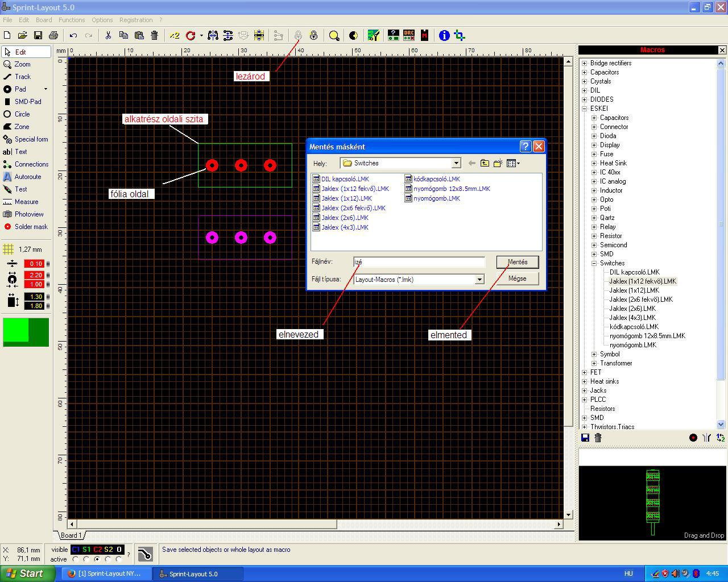Click the New file toolbar icon
728x582 pixels.
(x=7, y=35)
